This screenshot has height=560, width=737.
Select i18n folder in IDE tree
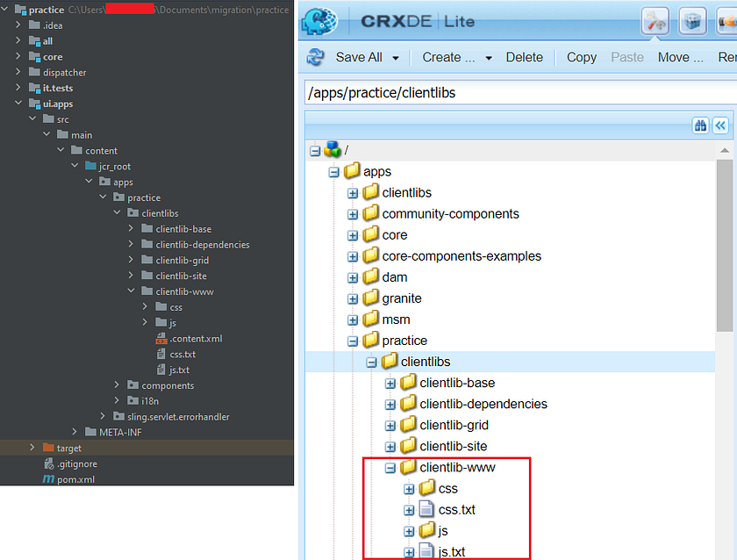[x=150, y=401]
